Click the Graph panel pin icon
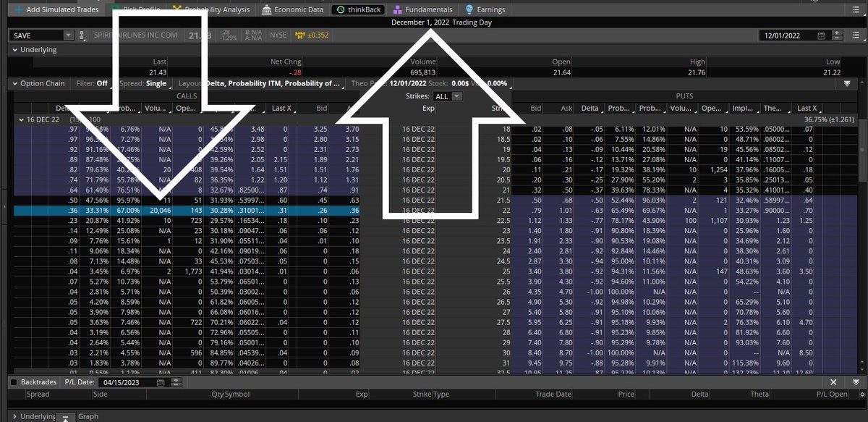 tap(64, 417)
